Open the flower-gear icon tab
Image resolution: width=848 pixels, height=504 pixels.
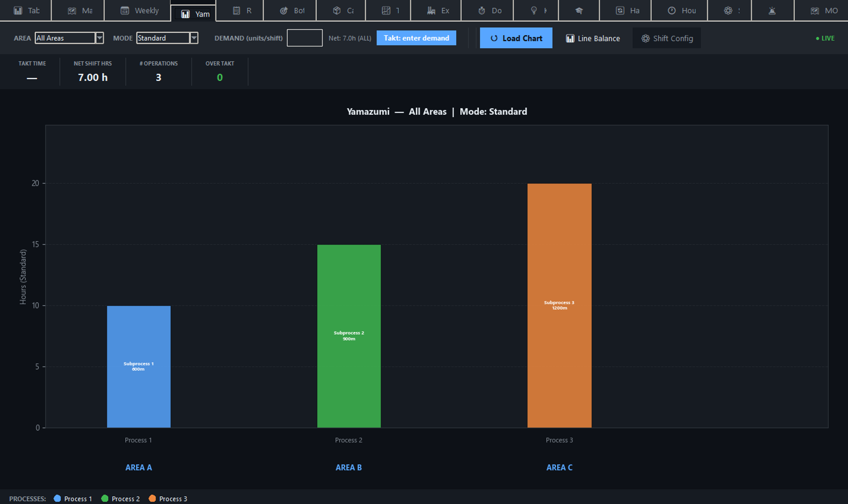[729, 10]
